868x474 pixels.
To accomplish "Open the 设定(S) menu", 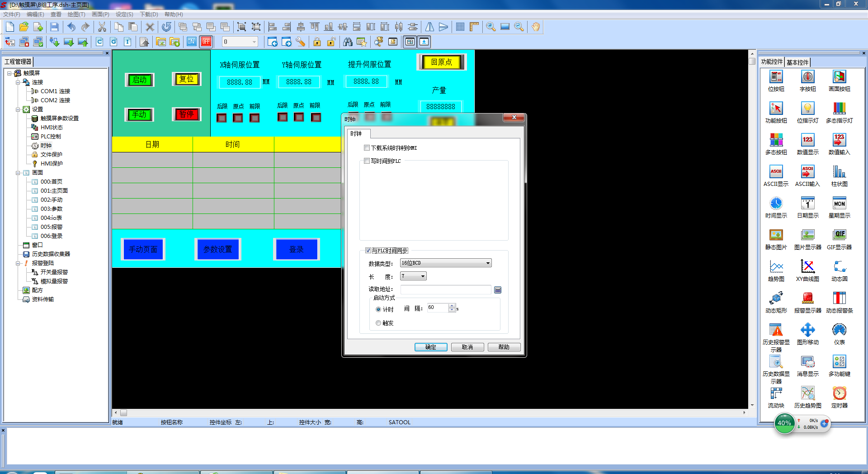I will [124, 14].
